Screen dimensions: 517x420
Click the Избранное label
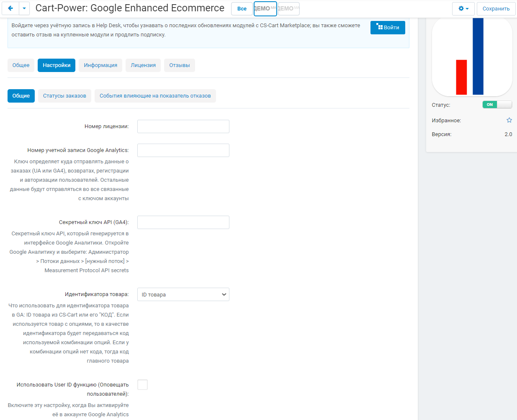446,121
